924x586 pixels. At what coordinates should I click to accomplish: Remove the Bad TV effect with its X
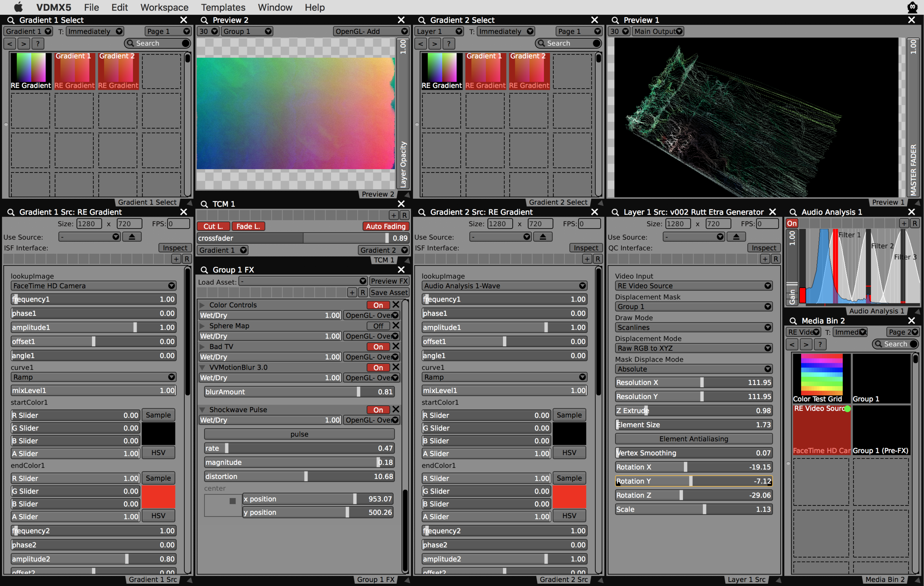tap(396, 346)
